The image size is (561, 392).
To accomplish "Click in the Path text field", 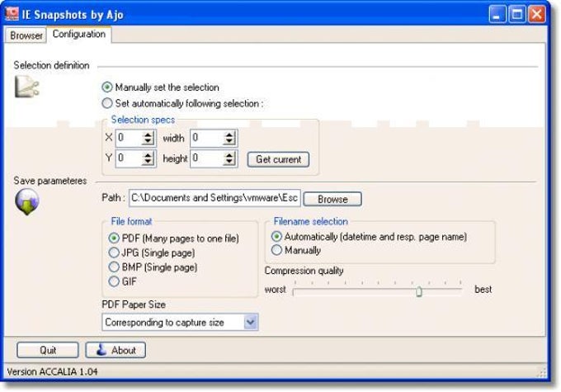I will [x=214, y=198].
